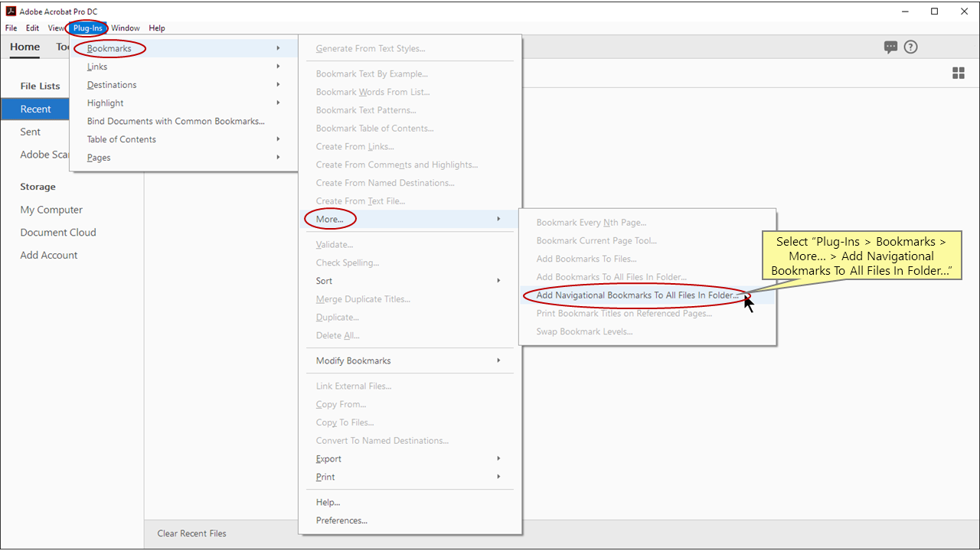The width and height of the screenshot is (980, 551).
Task: Open Document Cloud storage
Action: pyautogui.click(x=57, y=232)
